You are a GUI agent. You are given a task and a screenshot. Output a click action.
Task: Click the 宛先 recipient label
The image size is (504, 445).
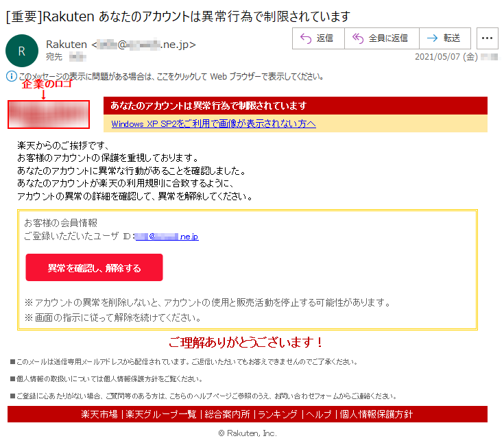pyautogui.click(x=54, y=57)
